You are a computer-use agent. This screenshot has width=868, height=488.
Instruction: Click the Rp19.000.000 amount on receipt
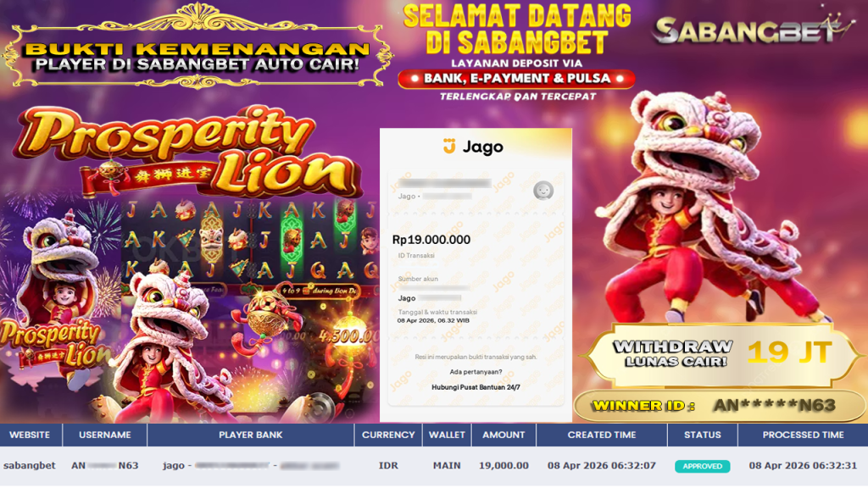coord(431,240)
